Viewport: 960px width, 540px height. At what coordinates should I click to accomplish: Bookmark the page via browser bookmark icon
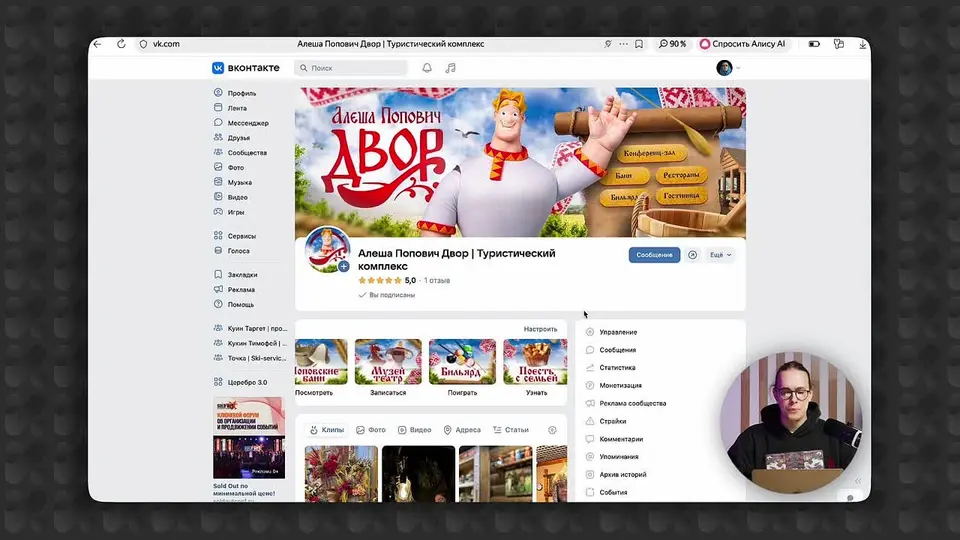coord(639,44)
